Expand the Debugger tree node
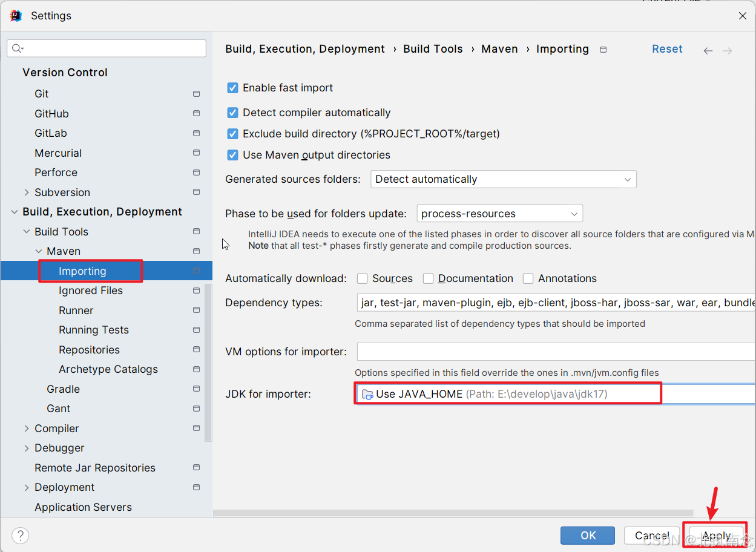This screenshot has height=552, width=756. pyautogui.click(x=27, y=448)
